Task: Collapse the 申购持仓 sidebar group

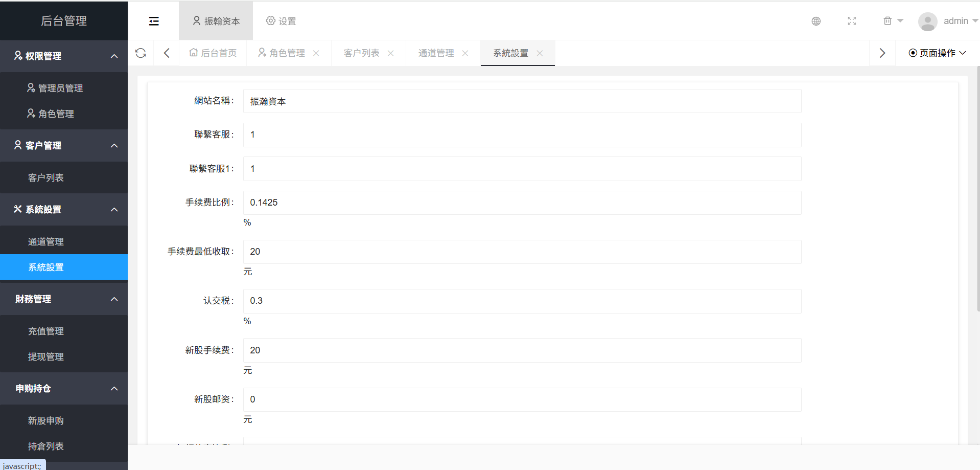Action: (64, 389)
